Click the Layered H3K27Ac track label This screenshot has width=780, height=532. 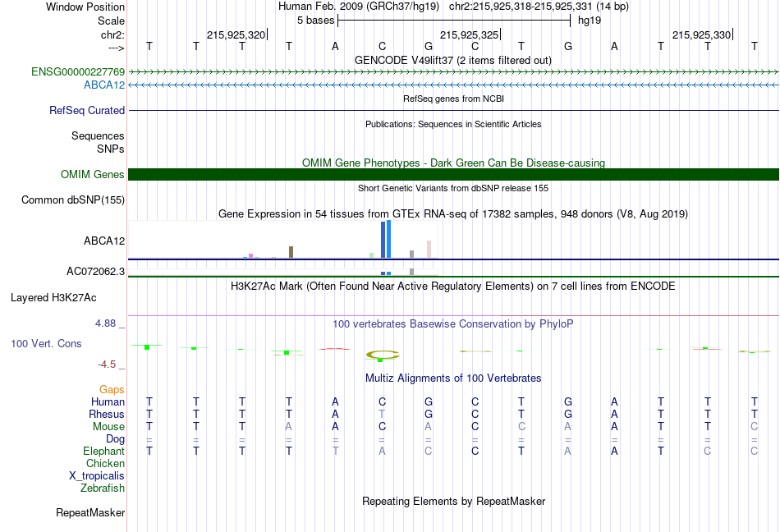tap(53, 298)
